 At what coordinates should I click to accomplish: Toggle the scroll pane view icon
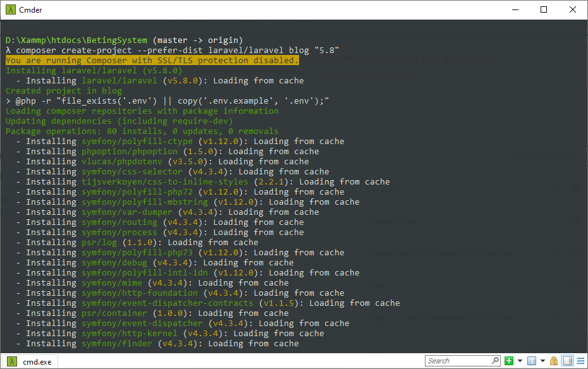click(568, 361)
